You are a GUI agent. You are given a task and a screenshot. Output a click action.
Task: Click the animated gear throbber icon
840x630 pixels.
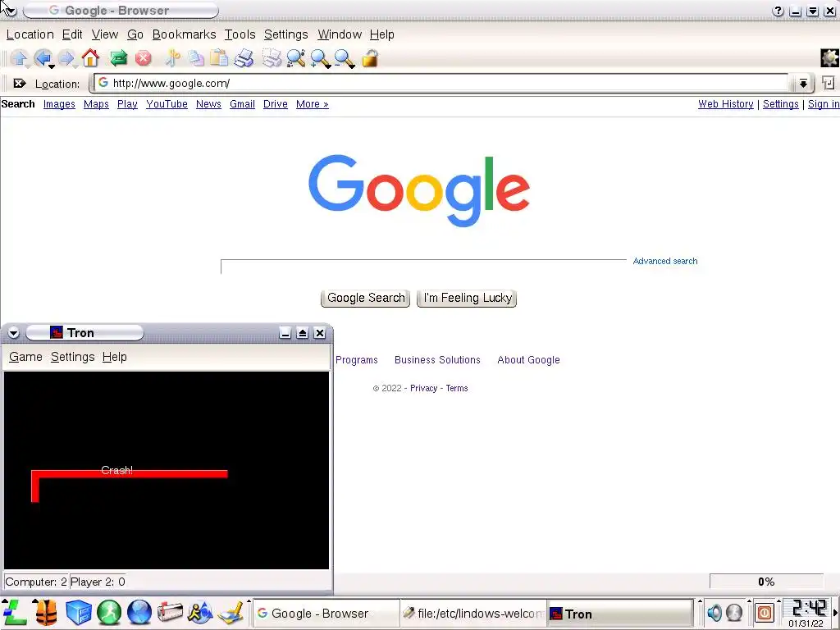[830, 58]
